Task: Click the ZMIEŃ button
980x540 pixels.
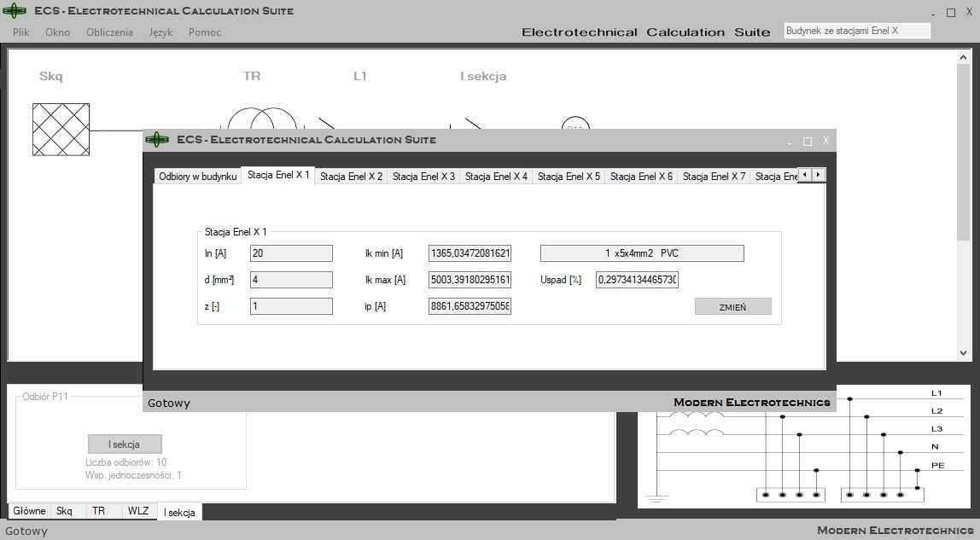Action: [x=733, y=306]
